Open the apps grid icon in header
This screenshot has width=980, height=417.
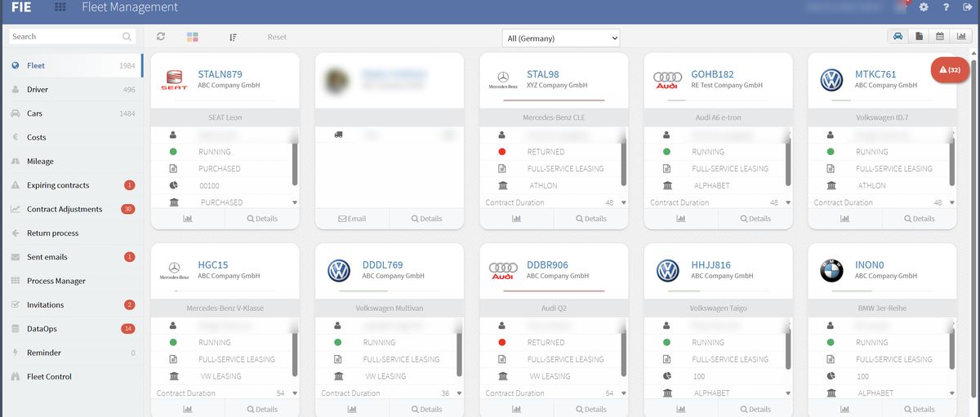(x=60, y=7)
